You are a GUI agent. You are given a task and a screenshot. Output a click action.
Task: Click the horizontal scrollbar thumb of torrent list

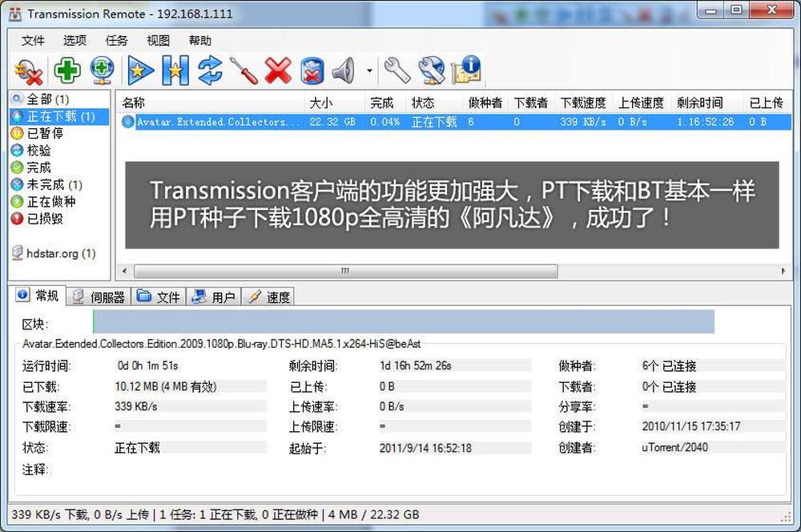(345, 271)
